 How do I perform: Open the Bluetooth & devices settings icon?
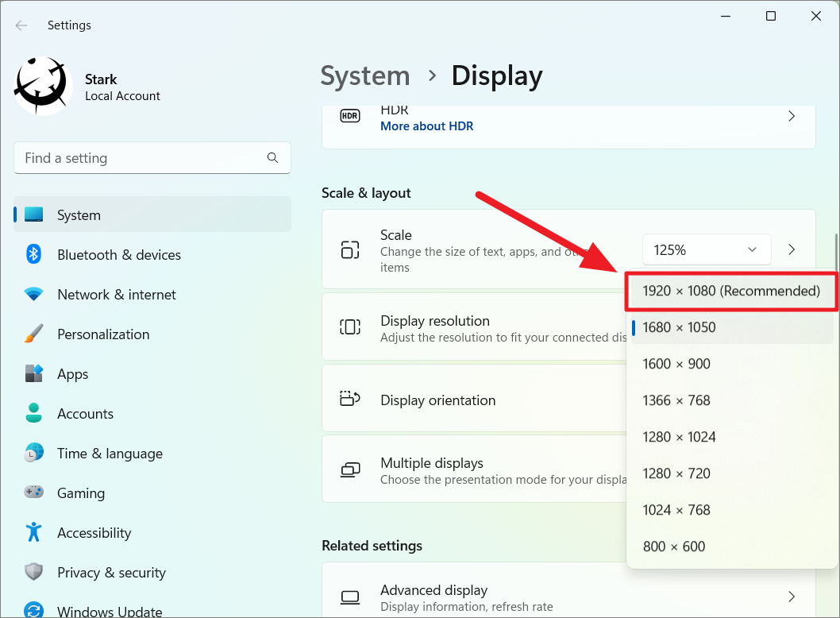[33, 254]
